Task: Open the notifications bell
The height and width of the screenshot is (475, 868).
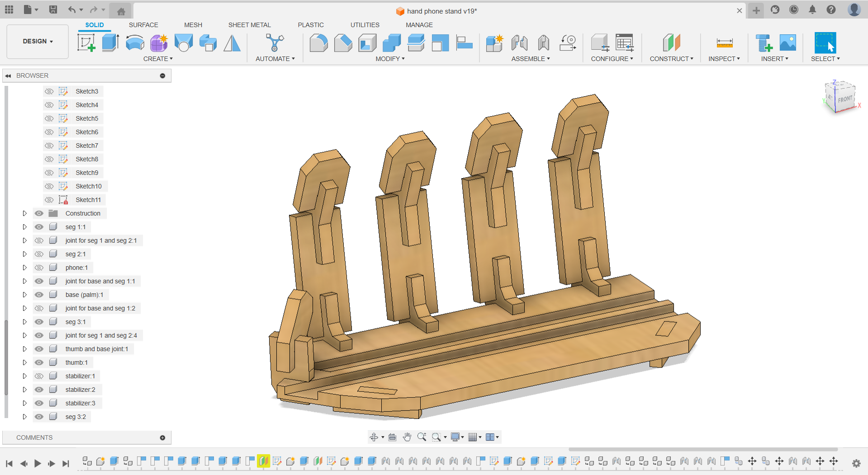Action: point(812,9)
